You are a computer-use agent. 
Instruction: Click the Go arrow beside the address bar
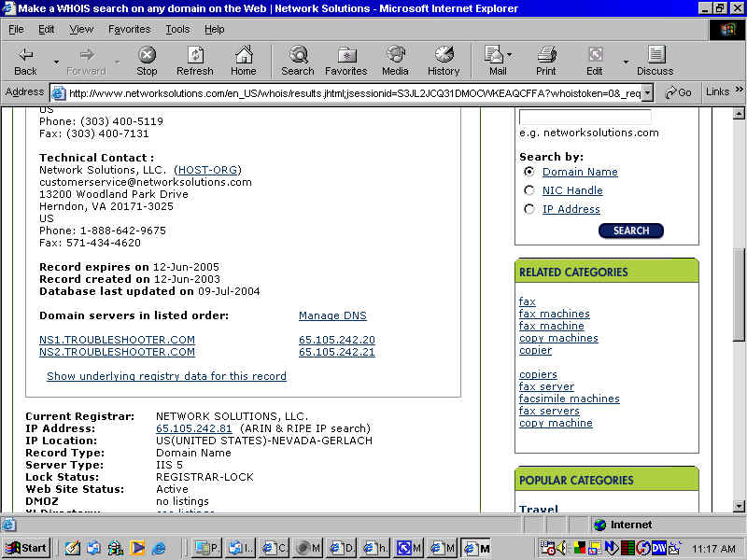[679, 92]
